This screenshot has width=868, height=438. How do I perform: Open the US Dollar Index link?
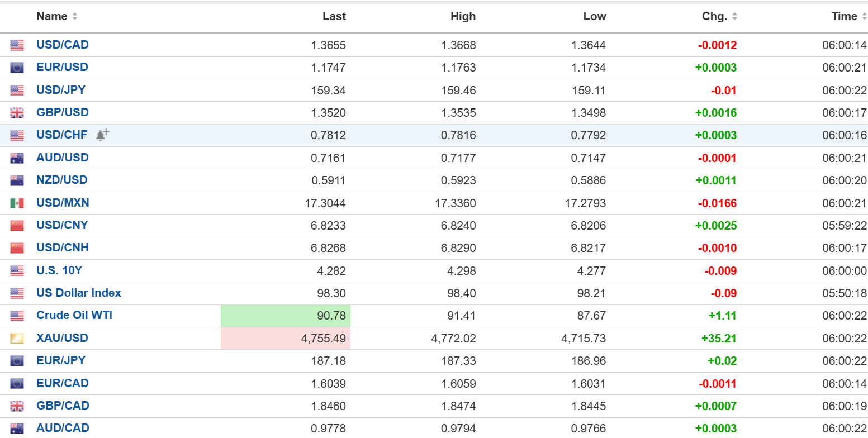[79, 293]
